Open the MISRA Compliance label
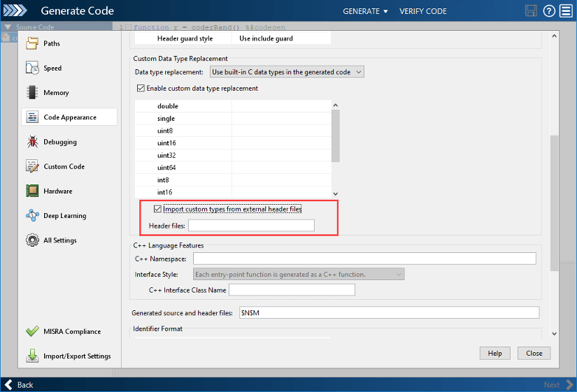The height and width of the screenshot is (392, 577). coord(72,331)
